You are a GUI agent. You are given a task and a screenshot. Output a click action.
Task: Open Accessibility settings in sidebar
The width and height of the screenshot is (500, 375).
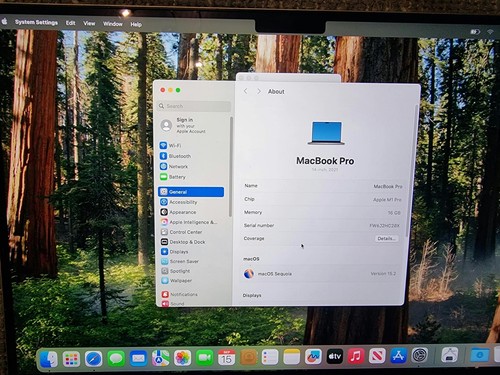coord(179,202)
